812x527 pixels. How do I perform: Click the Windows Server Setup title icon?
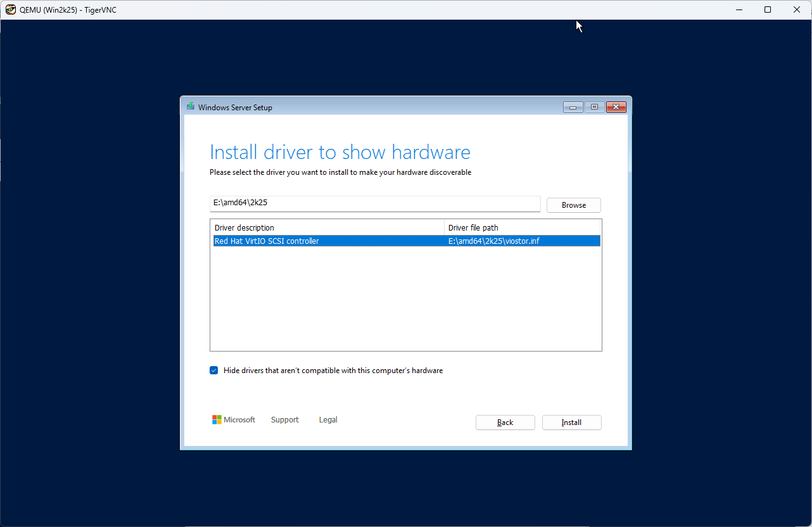(x=190, y=107)
